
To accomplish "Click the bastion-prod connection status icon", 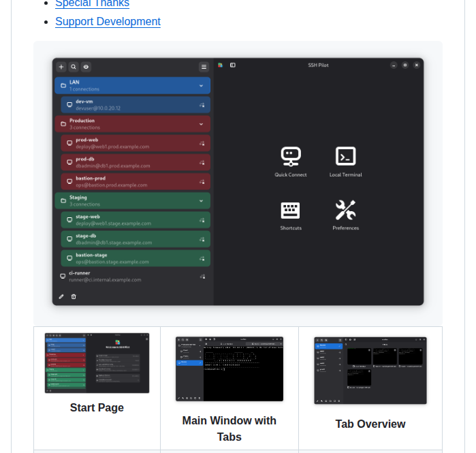I will pyautogui.click(x=202, y=182).
